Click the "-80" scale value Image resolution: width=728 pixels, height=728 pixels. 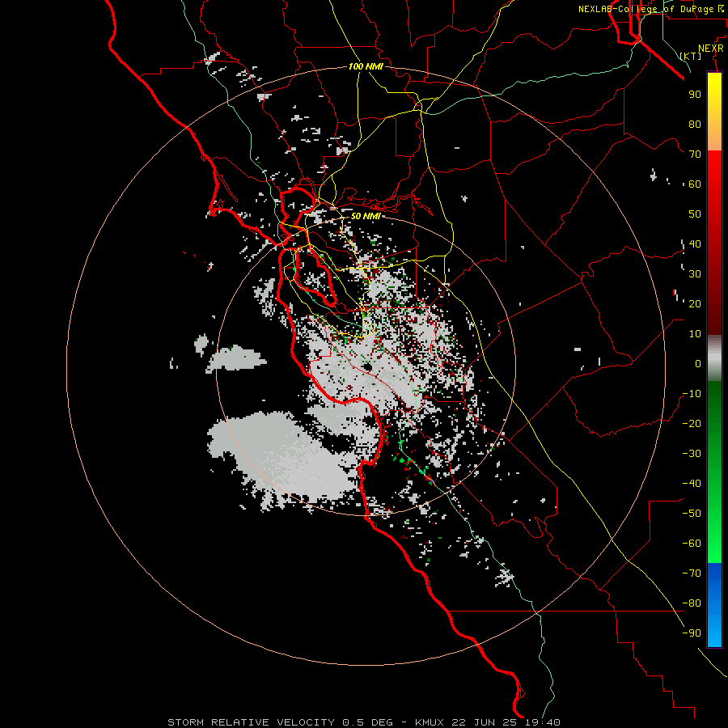coord(692,603)
